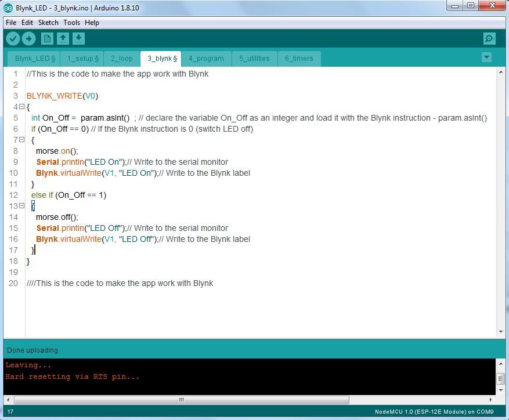Click 'morse.on();' on line 8
Viewport: 509px width, 420px height.
pos(57,151)
